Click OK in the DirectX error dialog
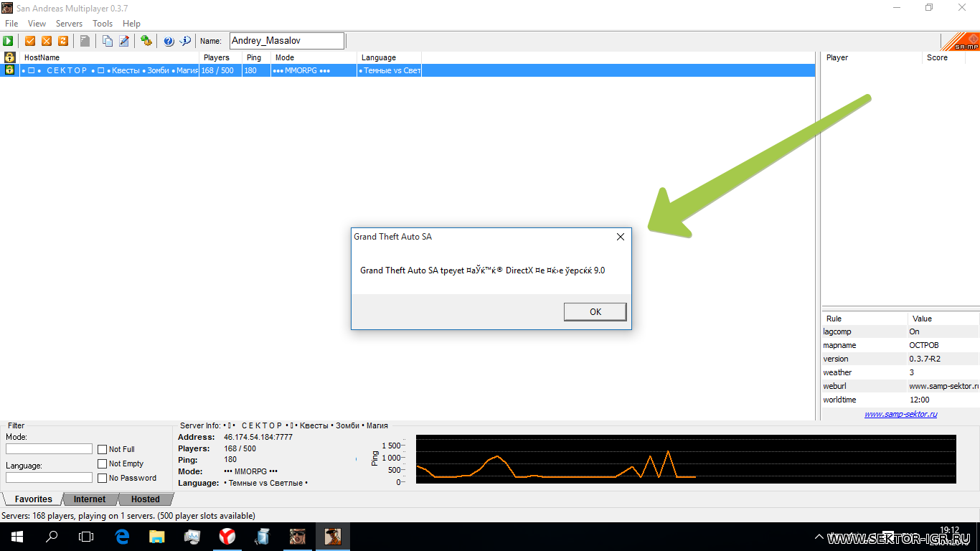 (x=595, y=311)
